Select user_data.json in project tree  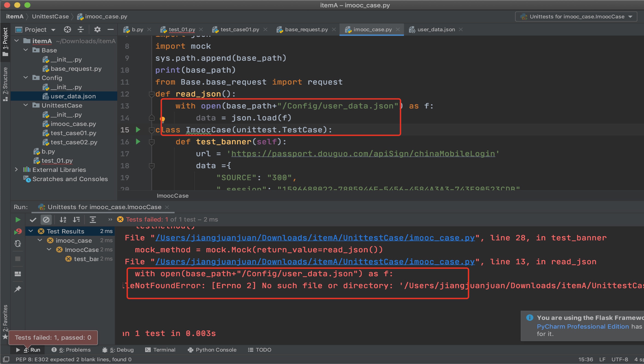coord(64,96)
